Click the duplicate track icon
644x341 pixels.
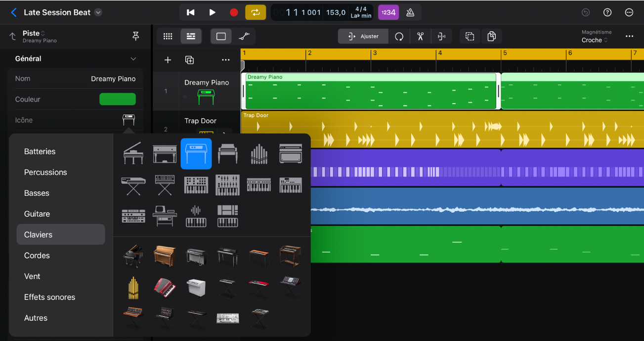pos(189,60)
